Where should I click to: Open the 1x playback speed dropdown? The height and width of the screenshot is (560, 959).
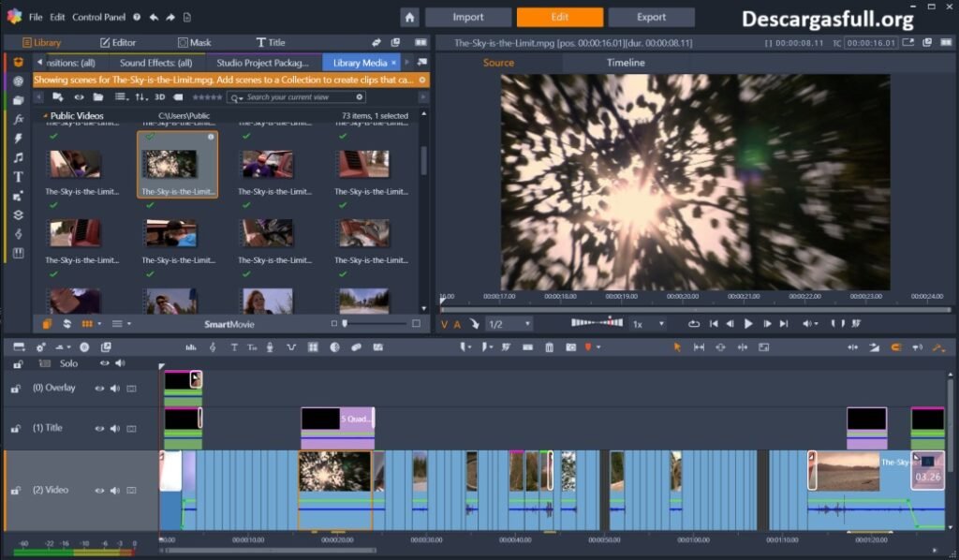(647, 324)
